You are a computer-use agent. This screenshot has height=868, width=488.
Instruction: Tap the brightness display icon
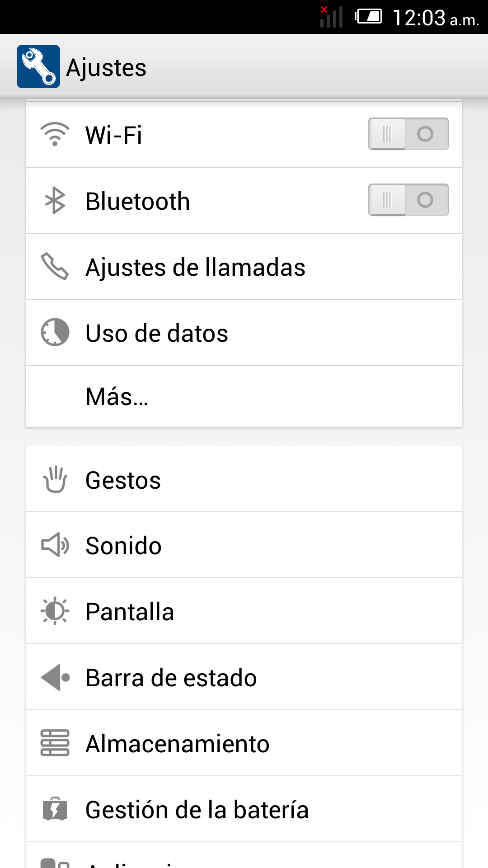point(55,611)
